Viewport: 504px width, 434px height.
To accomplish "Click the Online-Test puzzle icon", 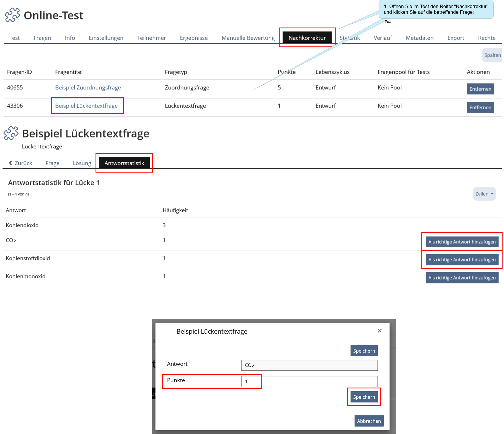I will click(x=12, y=15).
